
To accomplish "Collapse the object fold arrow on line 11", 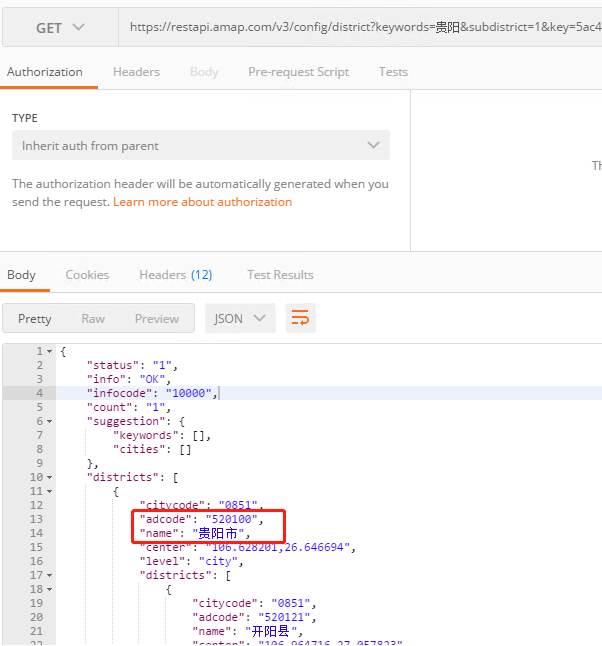I will click(x=49, y=492).
